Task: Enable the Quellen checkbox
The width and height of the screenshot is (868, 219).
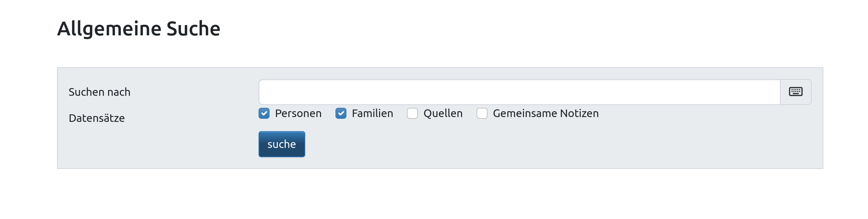Action: (x=412, y=113)
